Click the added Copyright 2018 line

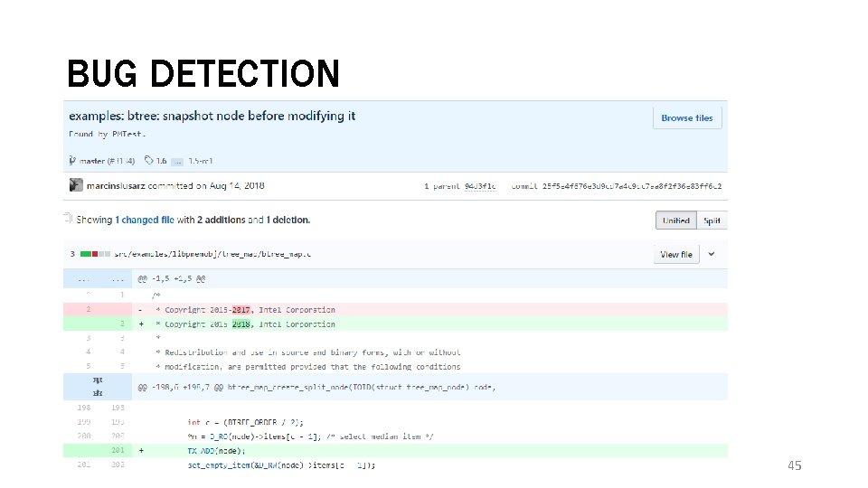pyautogui.click(x=395, y=324)
